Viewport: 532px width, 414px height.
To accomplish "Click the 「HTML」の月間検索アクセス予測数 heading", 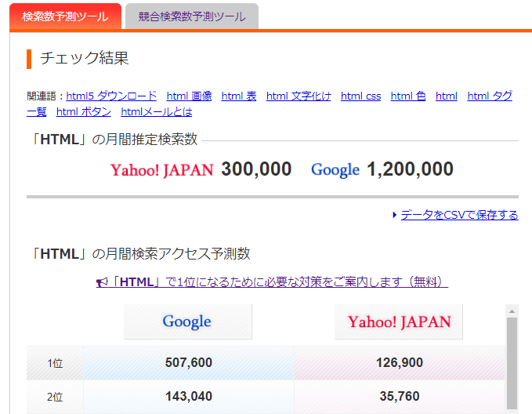I will [x=140, y=254].
